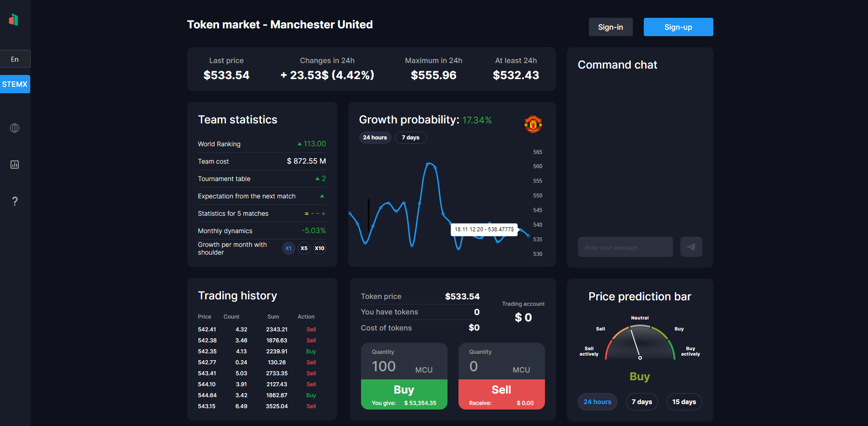Click the Expectation from next match arrow
This screenshot has height=426, width=868.
322,196
